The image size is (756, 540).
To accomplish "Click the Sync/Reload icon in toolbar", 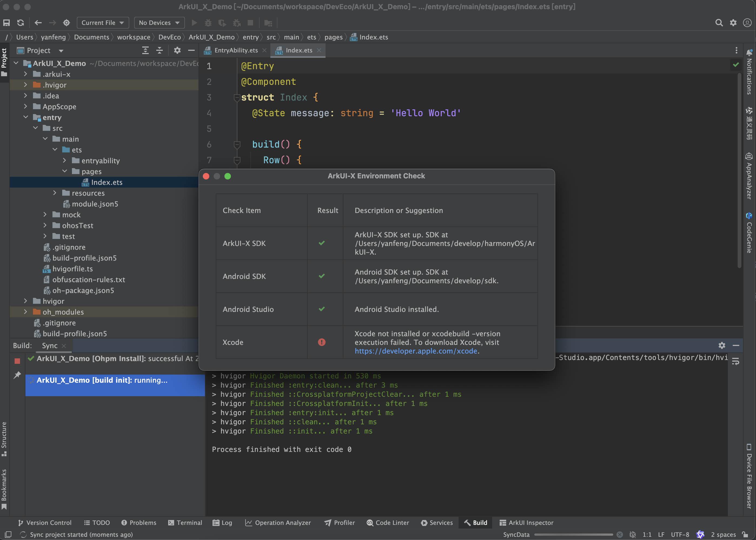I will pyautogui.click(x=21, y=23).
